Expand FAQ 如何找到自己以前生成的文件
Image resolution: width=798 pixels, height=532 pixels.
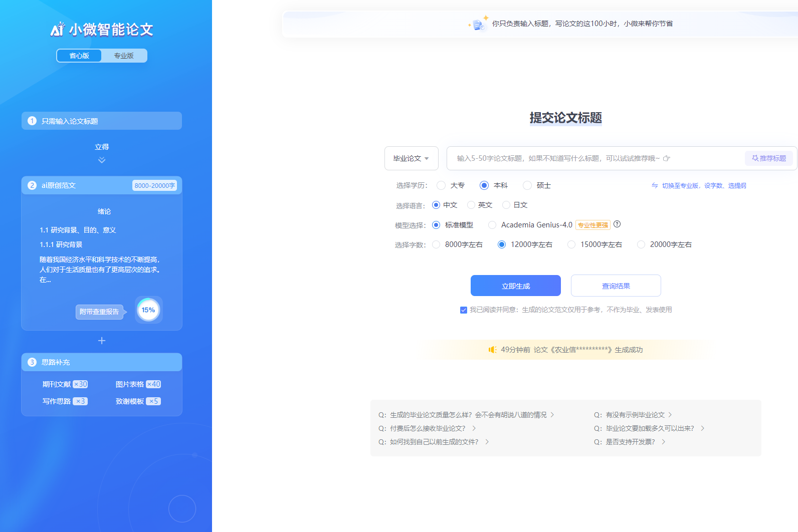[434, 442]
